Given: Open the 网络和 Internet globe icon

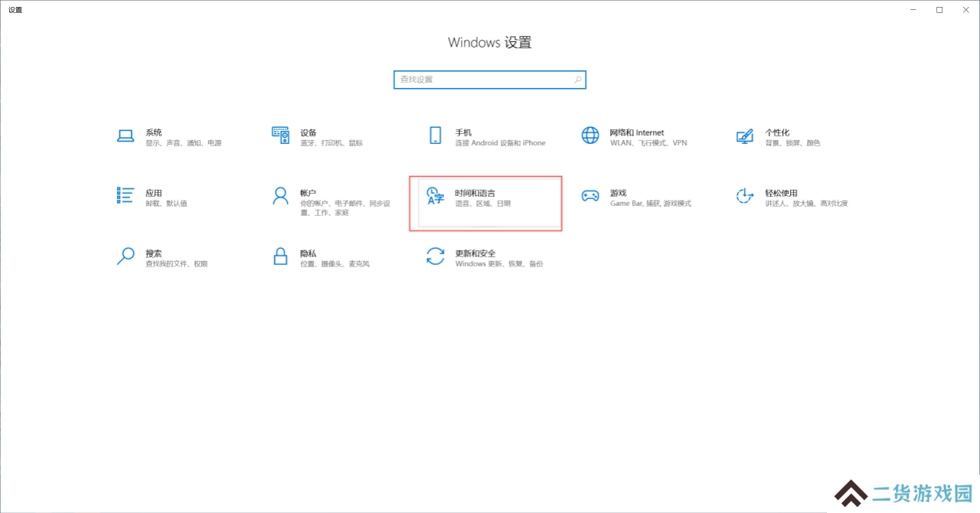Looking at the screenshot, I should [x=590, y=136].
